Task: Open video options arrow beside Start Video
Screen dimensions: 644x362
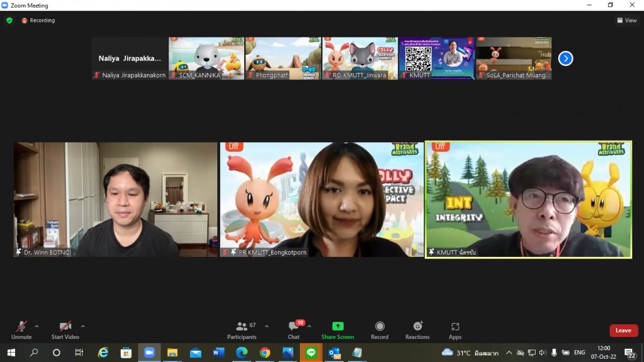Action: (x=83, y=326)
